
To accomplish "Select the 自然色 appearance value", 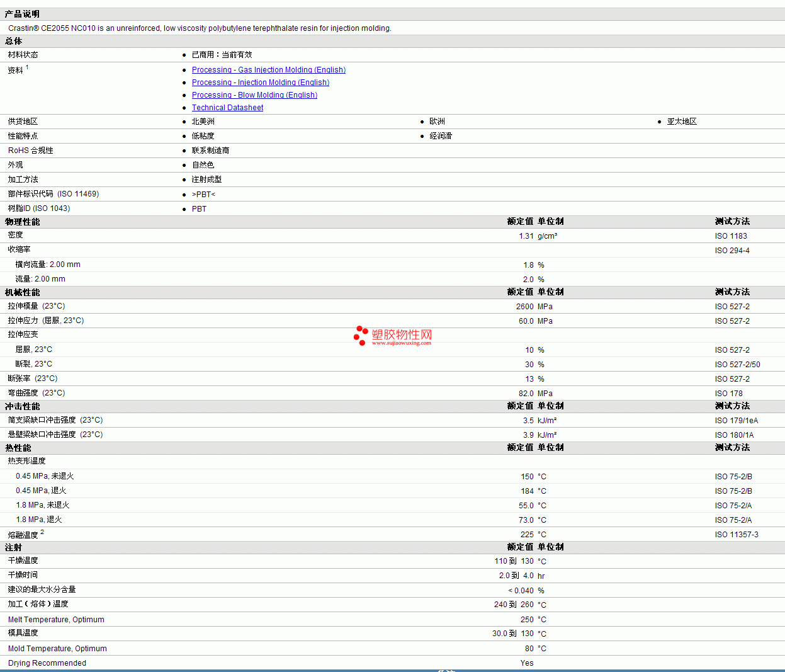I will click(203, 165).
